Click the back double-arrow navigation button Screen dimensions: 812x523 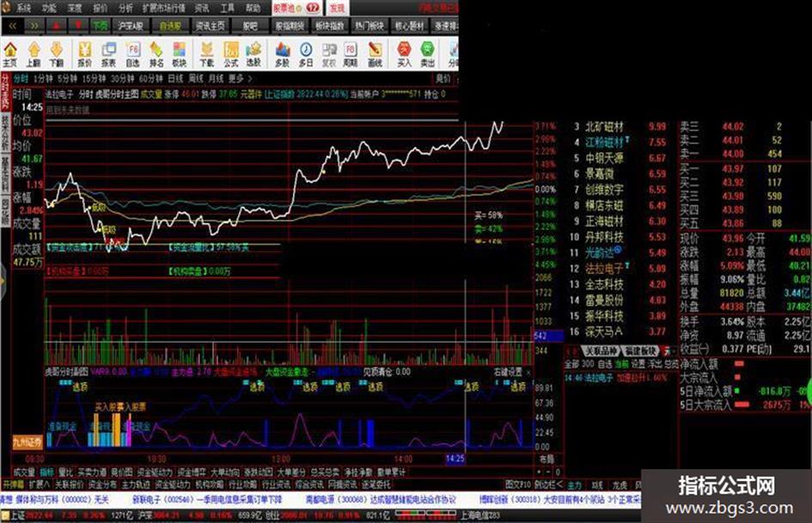coord(12,26)
